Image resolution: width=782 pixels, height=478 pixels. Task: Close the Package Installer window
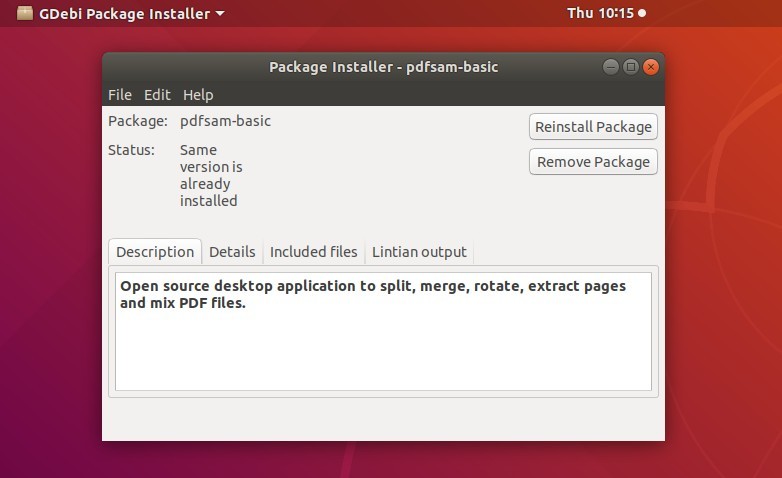click(651, 67)
